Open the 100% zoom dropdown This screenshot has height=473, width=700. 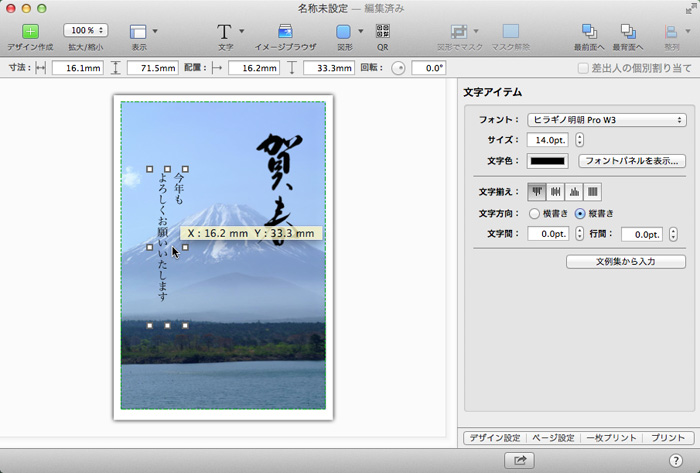[86, 31]
